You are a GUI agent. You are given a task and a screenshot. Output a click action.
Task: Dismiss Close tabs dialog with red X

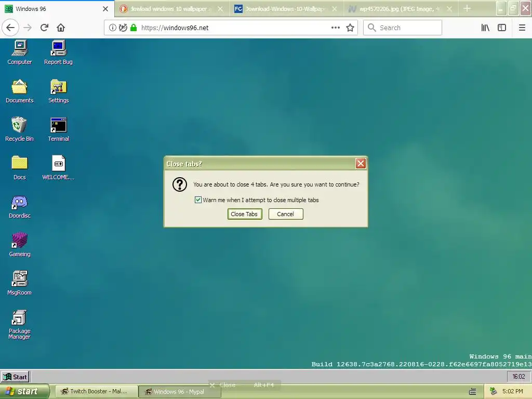pyautogui.click(x=361, y=164)
